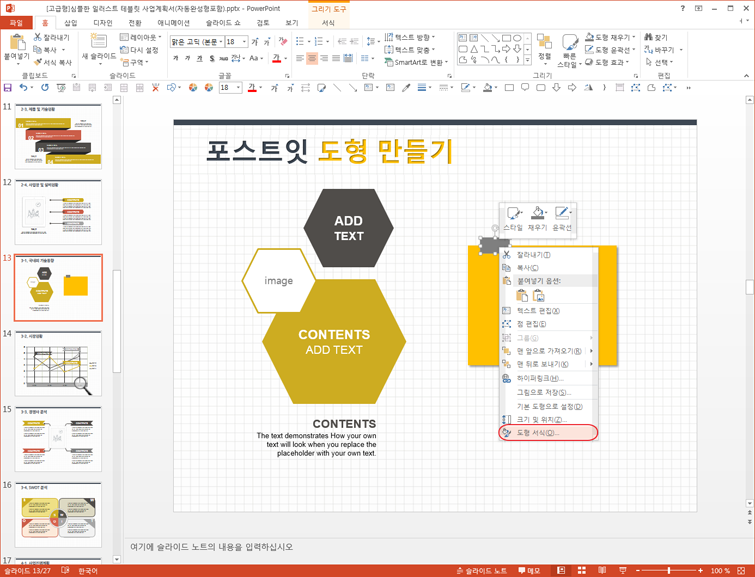Expand the shapes gallery more arrow
This screenshot has height=577, width=755.
tap(528, 60)
